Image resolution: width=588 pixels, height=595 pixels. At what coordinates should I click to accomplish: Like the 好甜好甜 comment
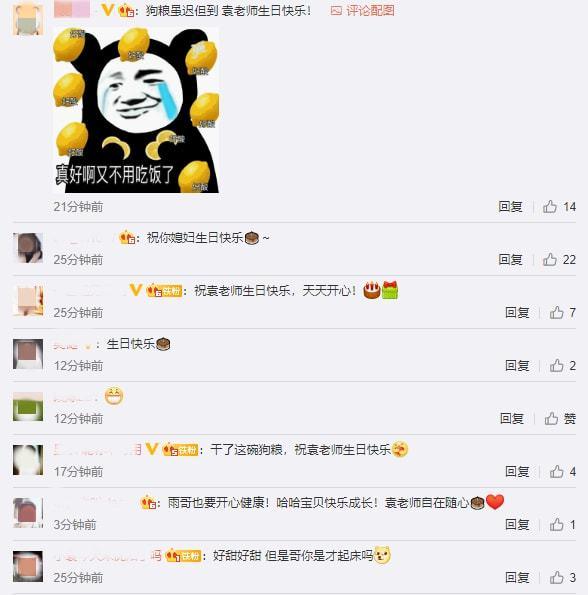[x=563, y=578]
